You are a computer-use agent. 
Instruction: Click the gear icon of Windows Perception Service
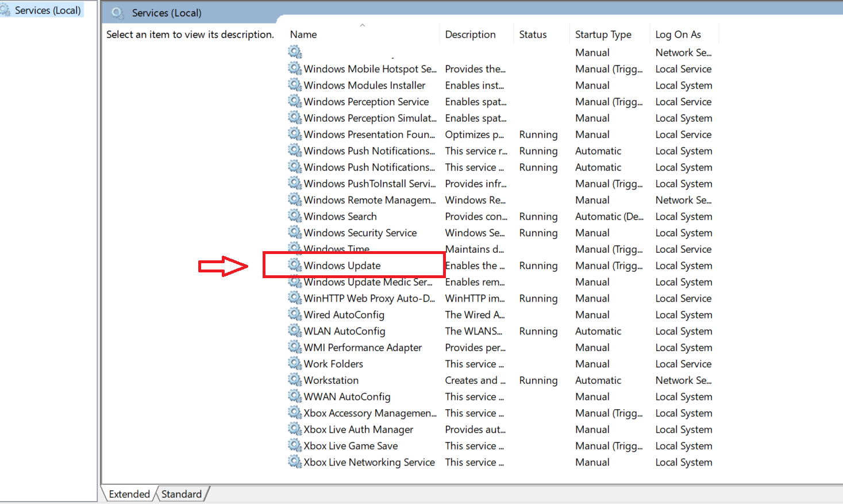(295, 101)
